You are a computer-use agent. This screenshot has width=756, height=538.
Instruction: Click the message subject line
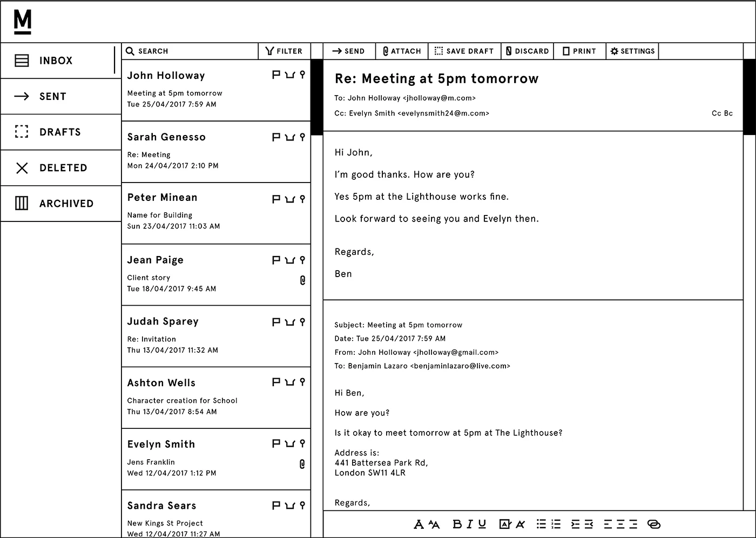(436, 79)
